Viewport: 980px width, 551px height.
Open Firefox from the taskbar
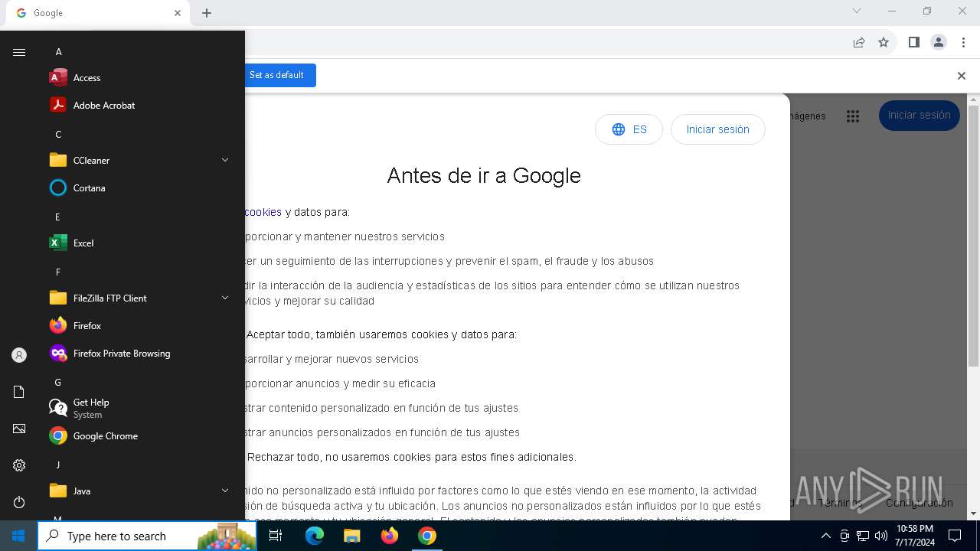(389, 536)
